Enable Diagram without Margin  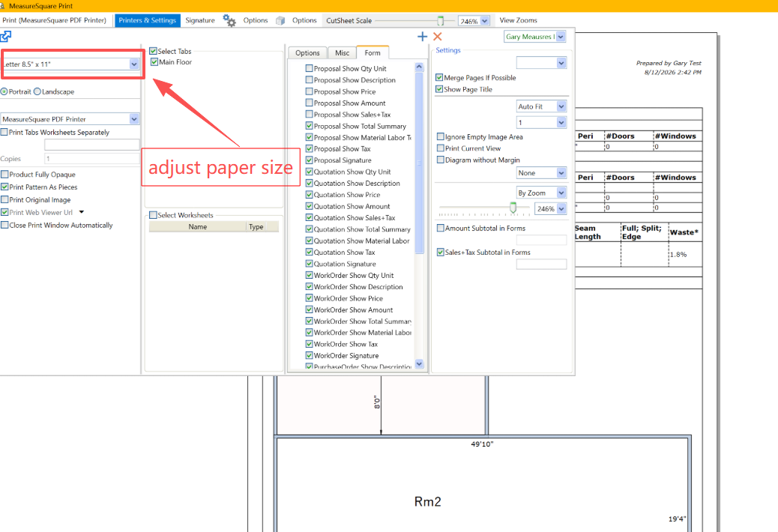pyautogui.click(x=440, y=160)
